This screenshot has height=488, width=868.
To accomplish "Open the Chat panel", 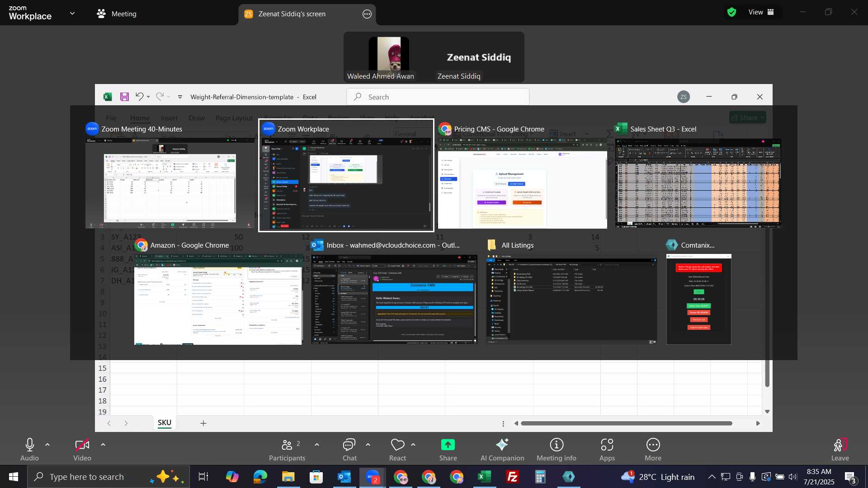I will coord(349,450).
